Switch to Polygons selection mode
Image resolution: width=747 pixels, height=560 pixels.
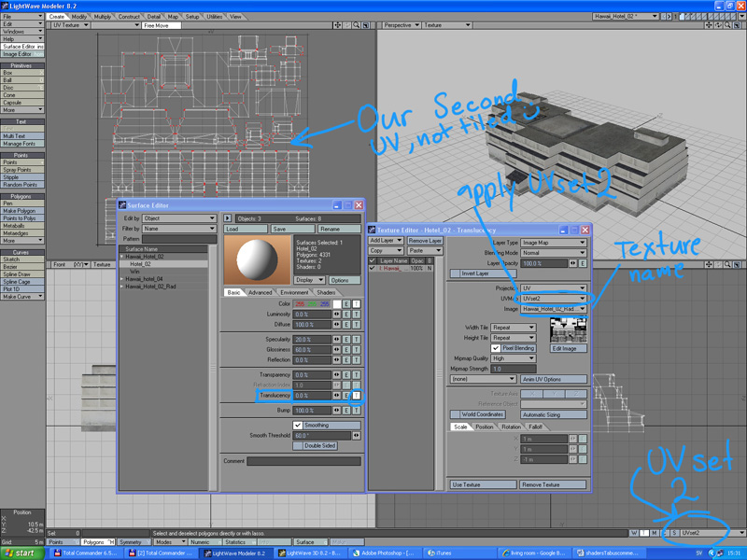98,542
